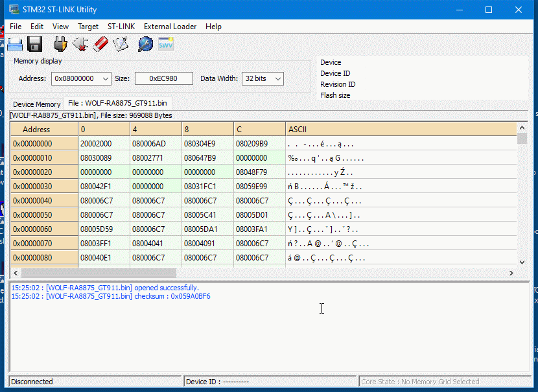Click the Size input field
538x392 pixels.
point(163,78)
